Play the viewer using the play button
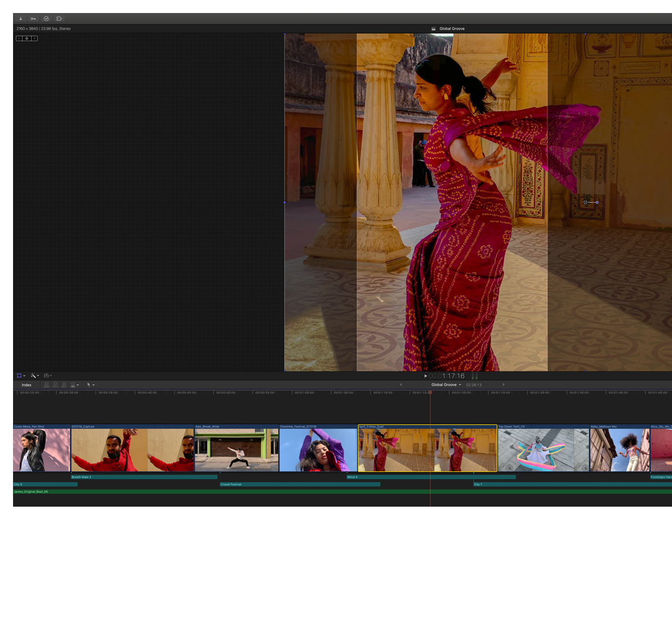The width and height of the screenshot is (672, 624). (x=425, y=376)
